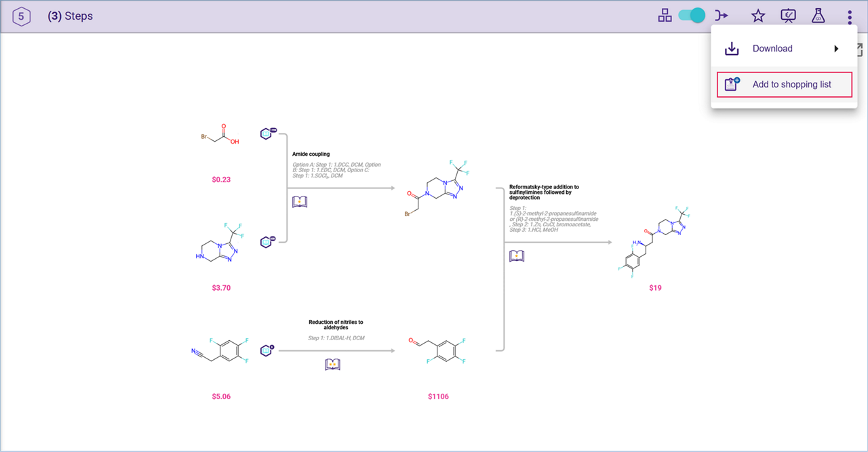Click the hexagon pathway number 5 badge
This screenshot has height=452, width=868.
pos(22,16)
